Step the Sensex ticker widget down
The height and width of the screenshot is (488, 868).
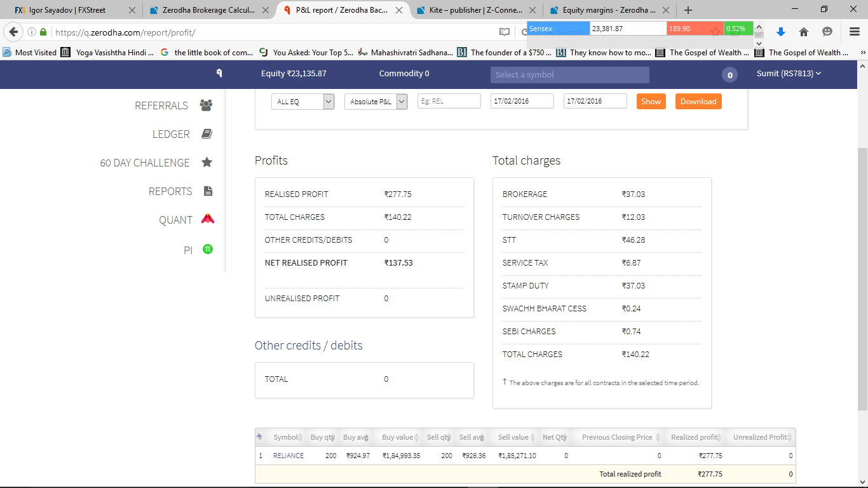(x=759, y=43)
